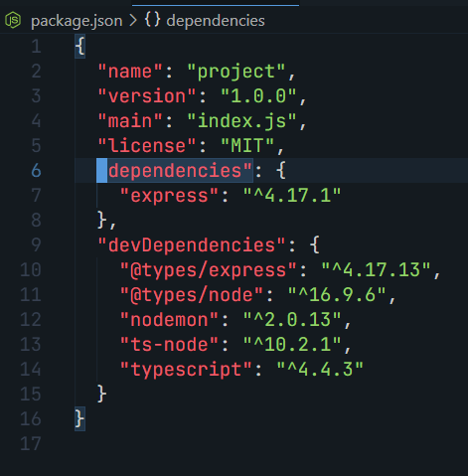Click the "^10.2.1" value
The image size is (468, 476).
point(292,345)
